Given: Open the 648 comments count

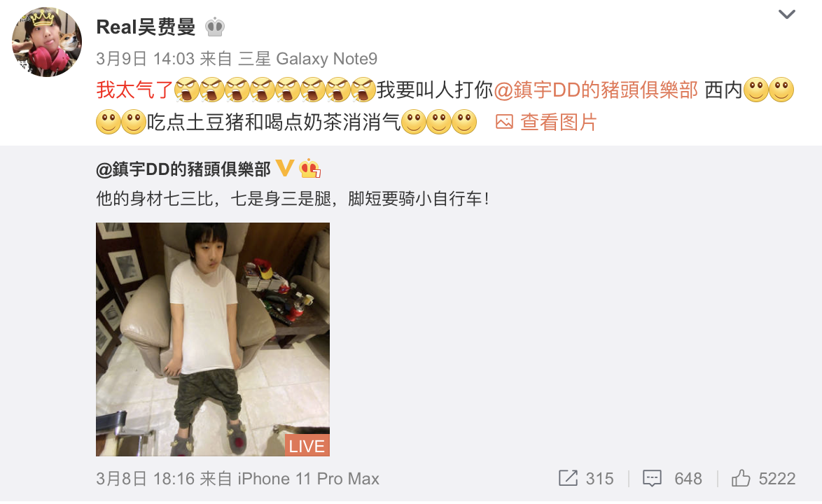Looking at the screenshot, I should point(688,478).
